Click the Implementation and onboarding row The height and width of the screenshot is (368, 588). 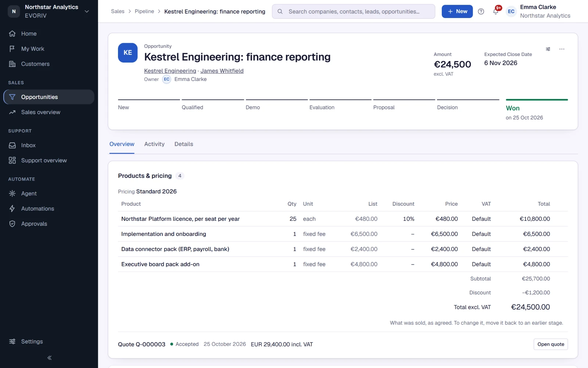(343, 234)
